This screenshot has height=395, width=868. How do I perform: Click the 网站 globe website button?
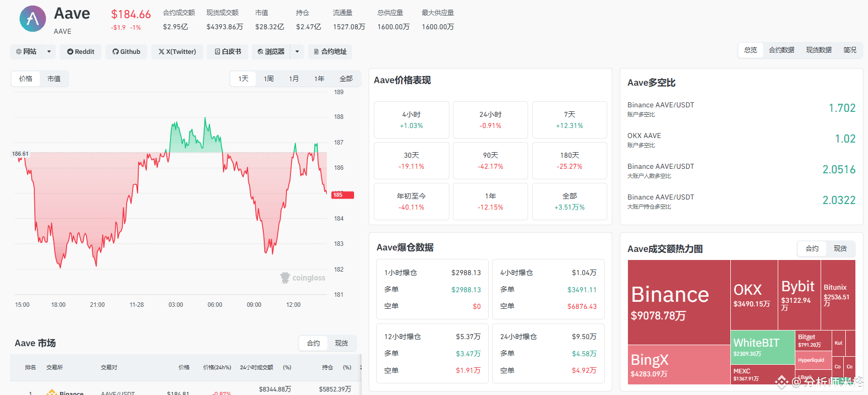pos(26,52)
